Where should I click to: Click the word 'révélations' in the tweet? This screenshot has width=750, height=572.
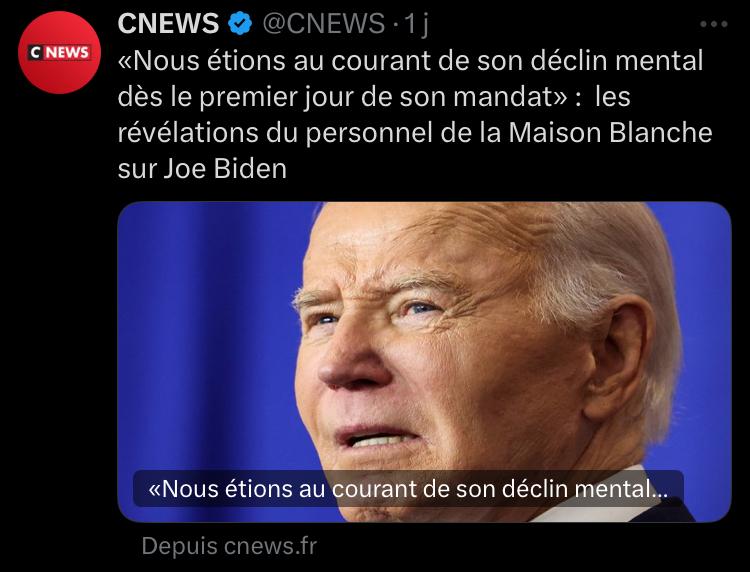coord(188,132)
